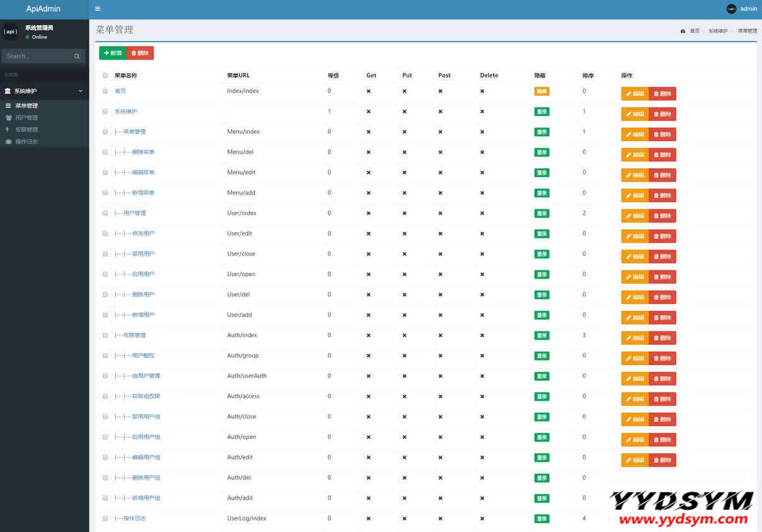Click Post status X icon for Auth/group row
Screen dimensions: 762x532
click(441, 356)
